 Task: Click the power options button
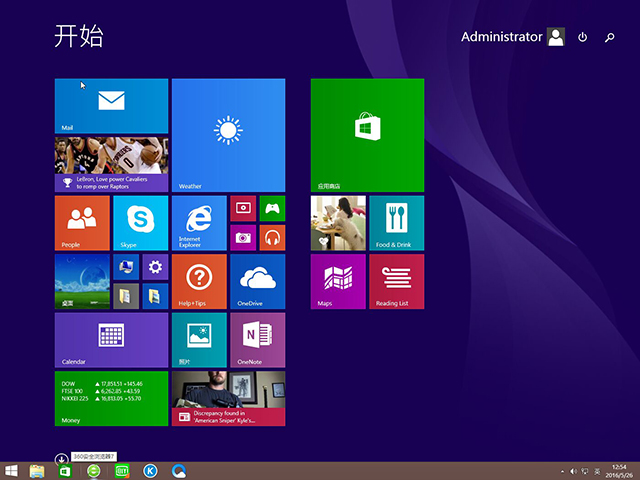pyautogui.click(x=583, y=37)
